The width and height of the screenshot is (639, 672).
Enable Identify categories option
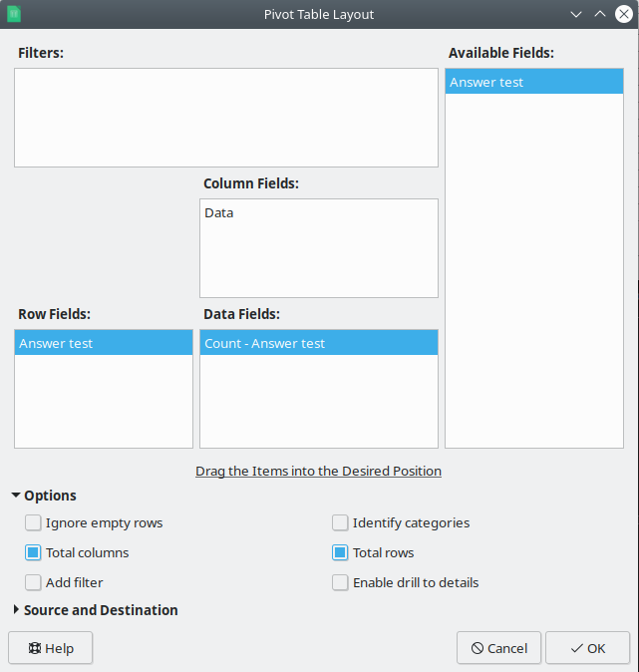341,522
